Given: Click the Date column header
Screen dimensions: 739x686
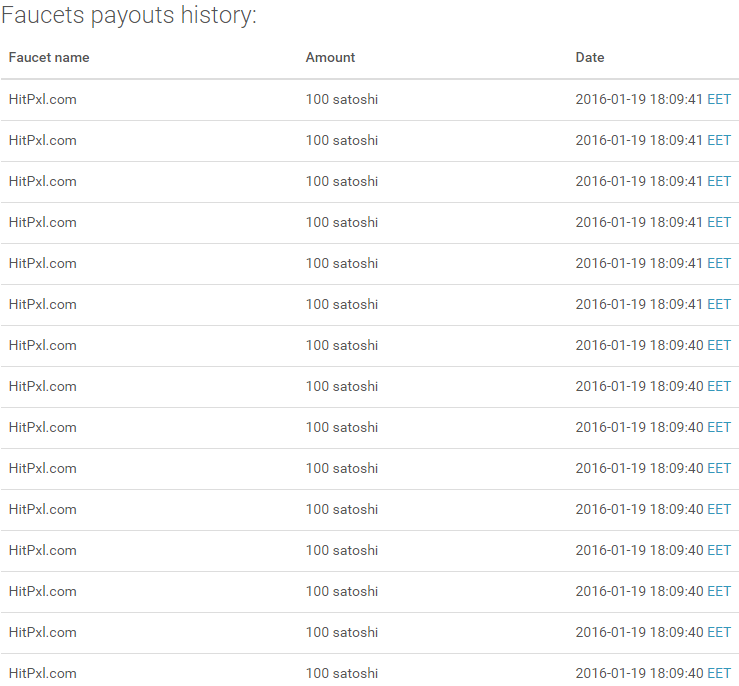Looking at the screenshot, I should (x=590, y=57).
